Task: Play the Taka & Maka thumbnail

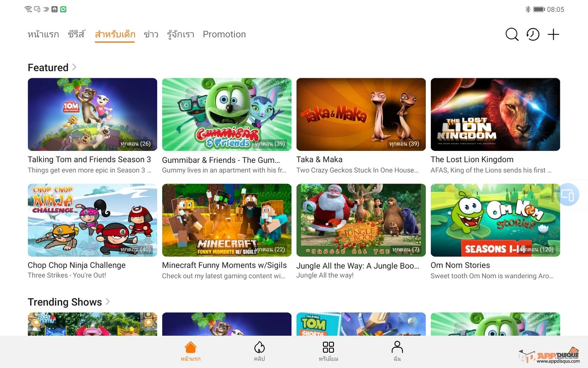Action: pos(361,115)
